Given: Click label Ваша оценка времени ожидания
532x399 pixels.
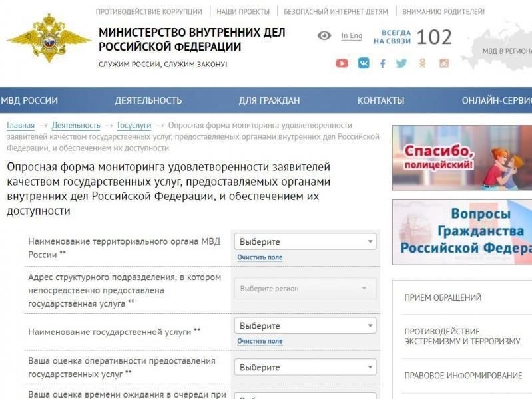Looking at the screenshot, I should click(x=127, y=395).
